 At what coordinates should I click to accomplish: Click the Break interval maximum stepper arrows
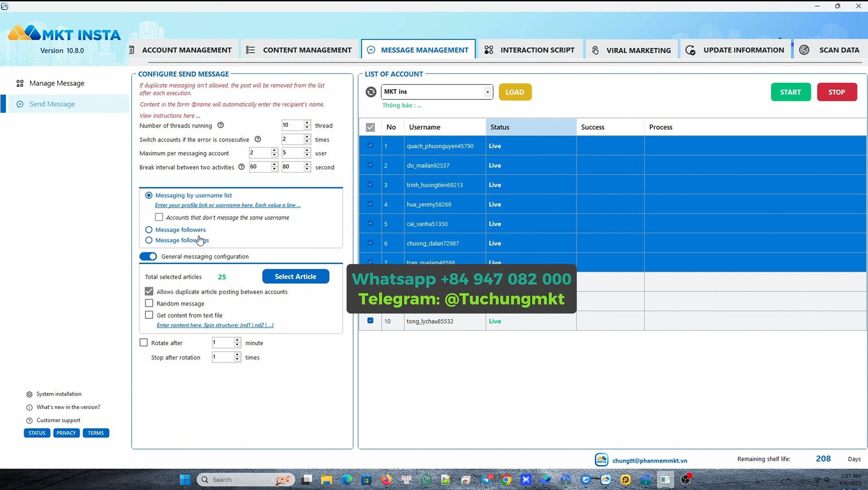(x=307, y=167)
